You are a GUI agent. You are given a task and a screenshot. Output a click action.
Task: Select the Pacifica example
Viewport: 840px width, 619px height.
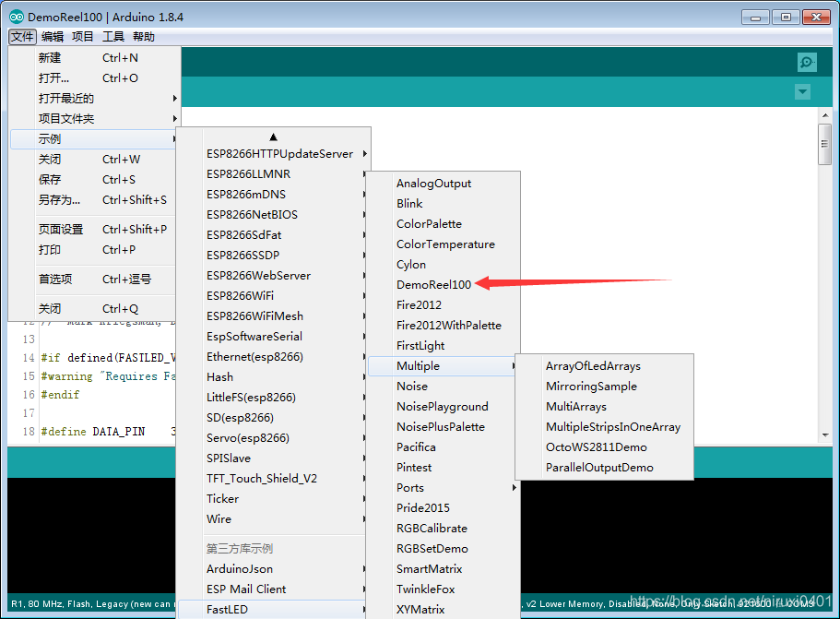[444, 447]
